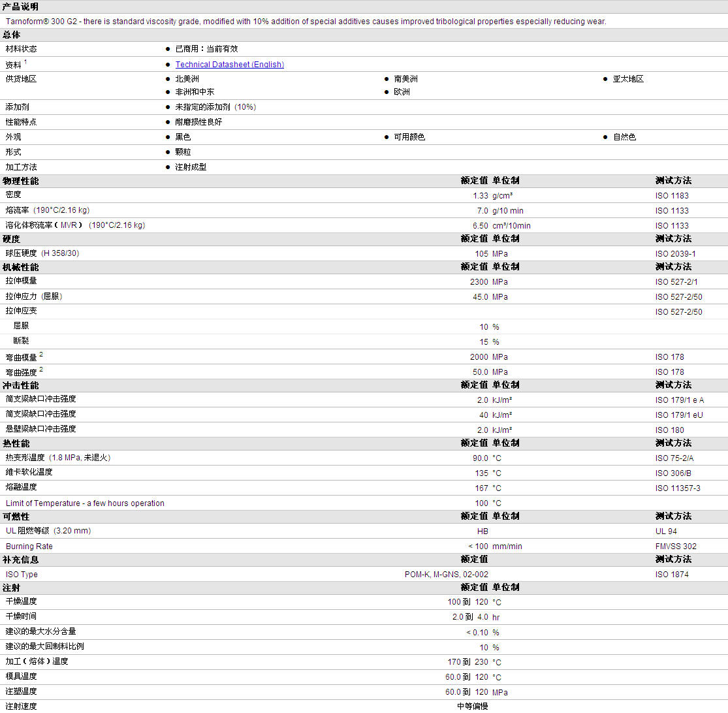Select the melting temperature value 167
728x713 pixels.
[481, 488]
